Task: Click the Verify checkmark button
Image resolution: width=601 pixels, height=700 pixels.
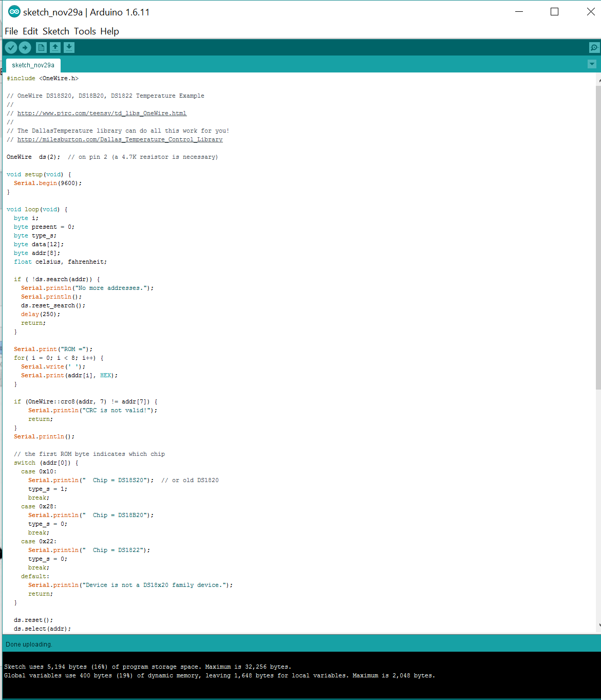Action: point(11,48)
